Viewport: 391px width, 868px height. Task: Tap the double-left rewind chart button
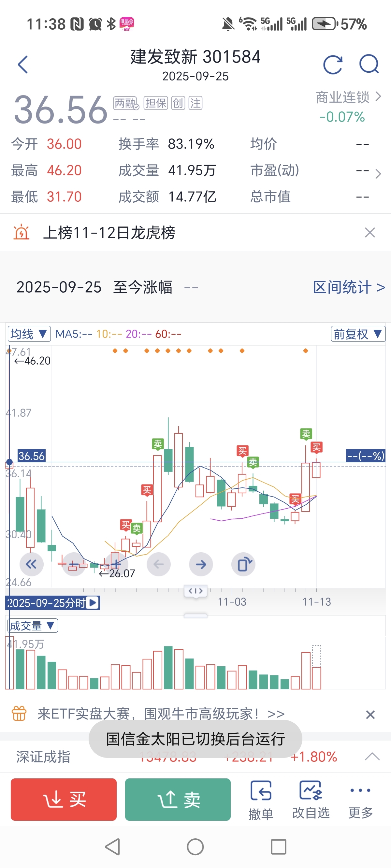31,564
